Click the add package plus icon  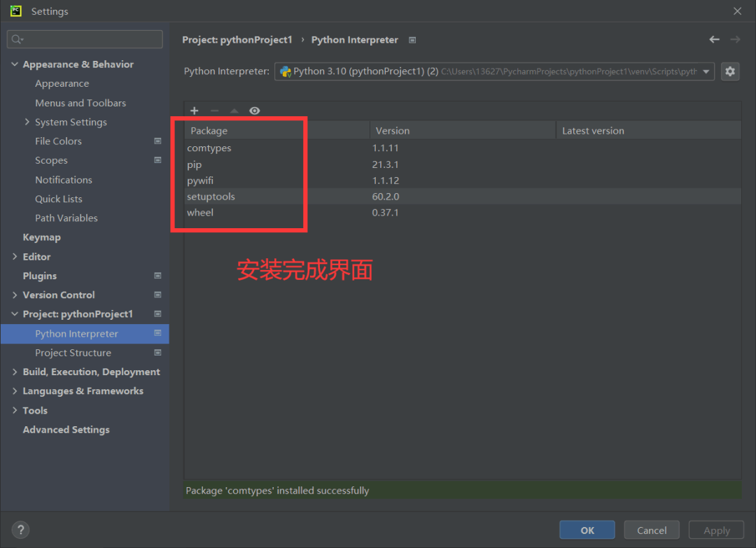click(195, 111)
